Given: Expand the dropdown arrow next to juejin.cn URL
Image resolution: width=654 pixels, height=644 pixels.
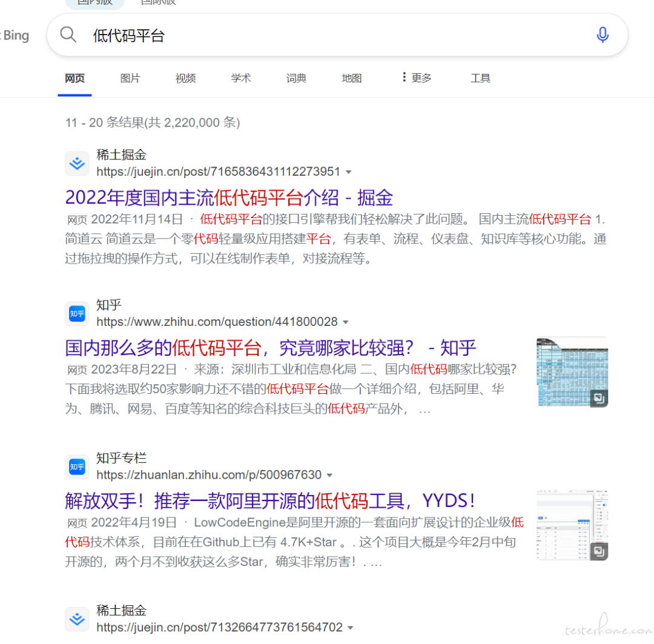Looking at the screenshot, I should pos(349,172).
